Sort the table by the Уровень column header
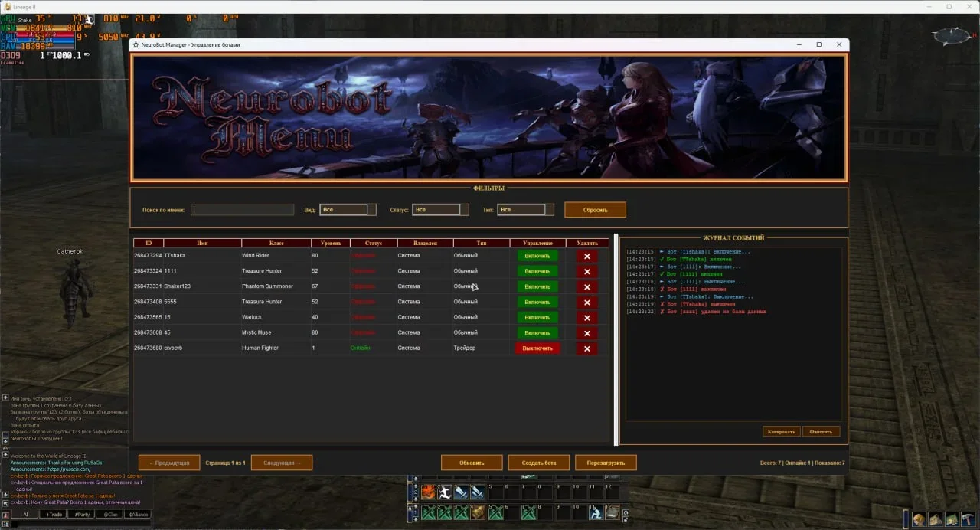This screenshot has width=980, height=530. pyautogui.click(x=331, y=243)
